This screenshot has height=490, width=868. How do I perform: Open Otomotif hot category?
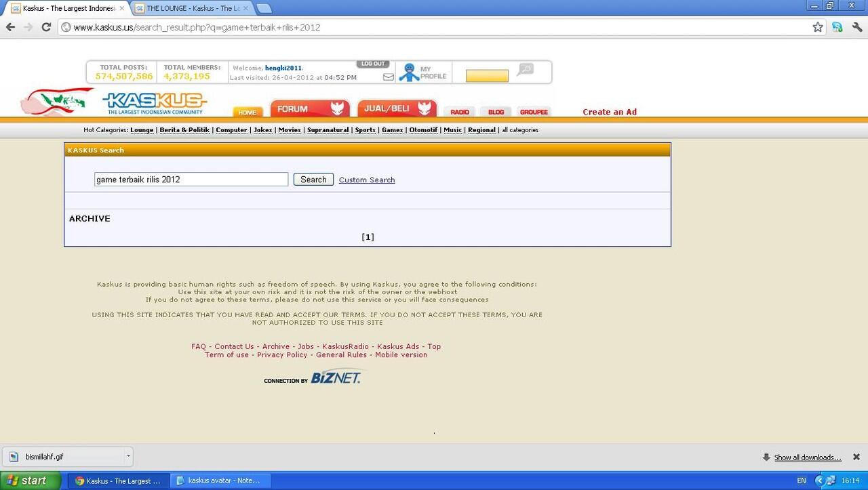[x=423, y=130]
